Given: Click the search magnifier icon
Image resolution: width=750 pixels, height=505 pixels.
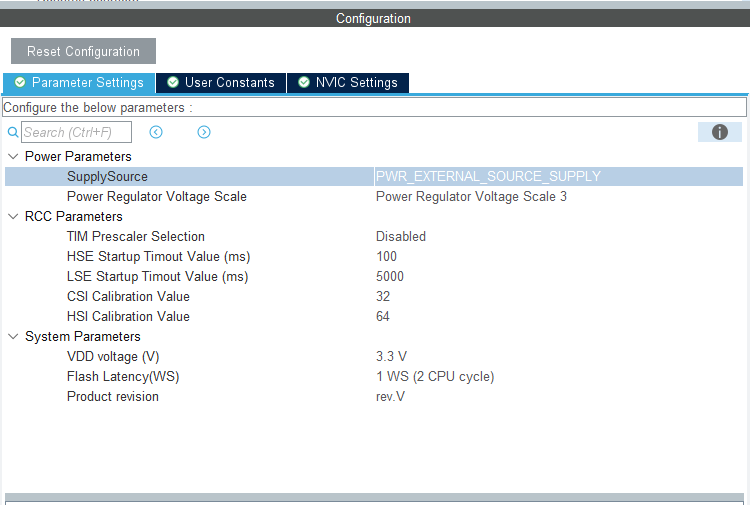Looking at the screenshot, I should pos(13,132).
